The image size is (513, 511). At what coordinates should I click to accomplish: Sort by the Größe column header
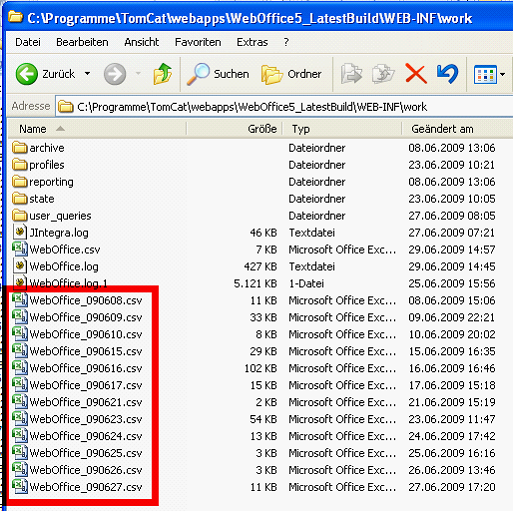(234, 129)
